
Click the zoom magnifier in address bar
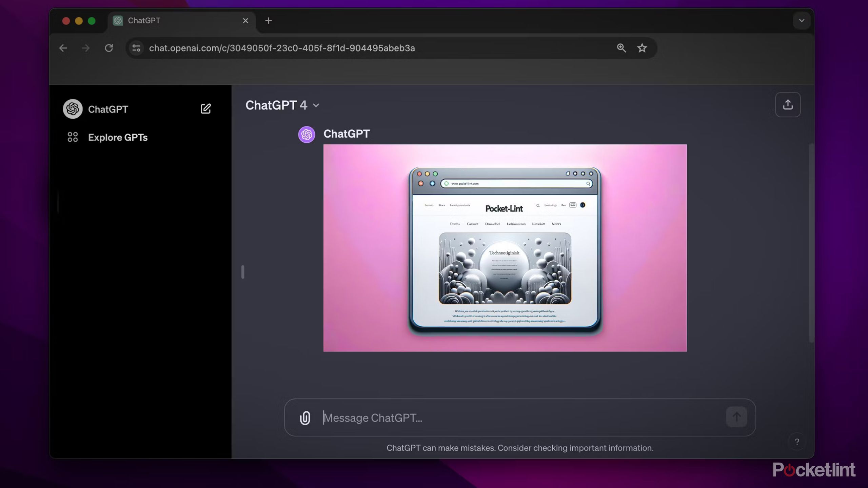coord(621,48)
